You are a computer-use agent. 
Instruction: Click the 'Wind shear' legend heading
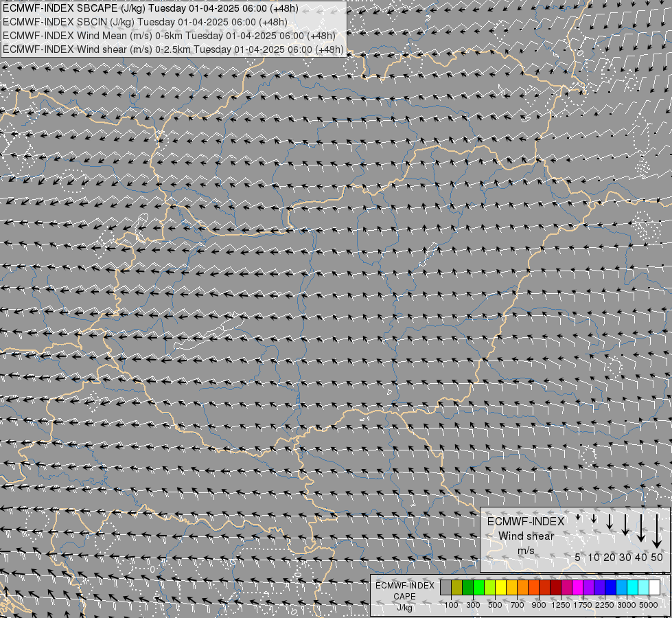526,536
